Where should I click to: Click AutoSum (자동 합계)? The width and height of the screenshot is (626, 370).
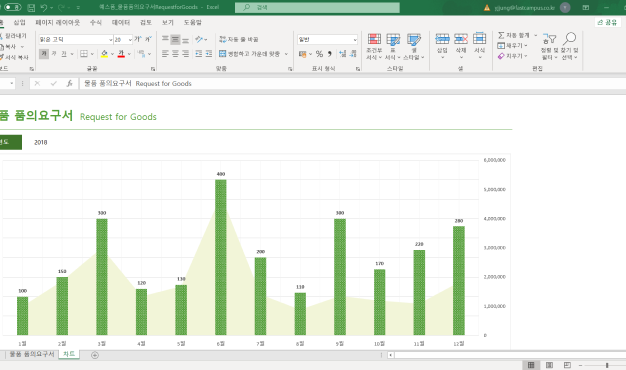pos(513,35)
